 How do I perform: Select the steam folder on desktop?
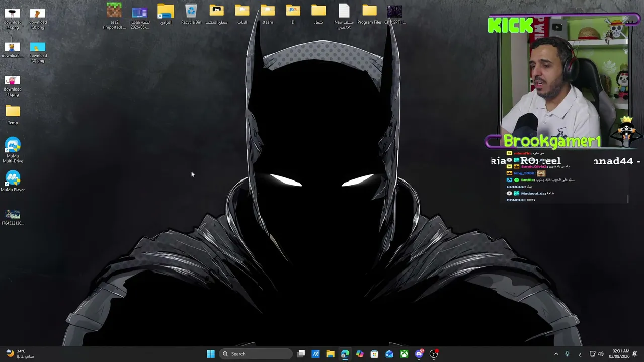pos(268,14)
